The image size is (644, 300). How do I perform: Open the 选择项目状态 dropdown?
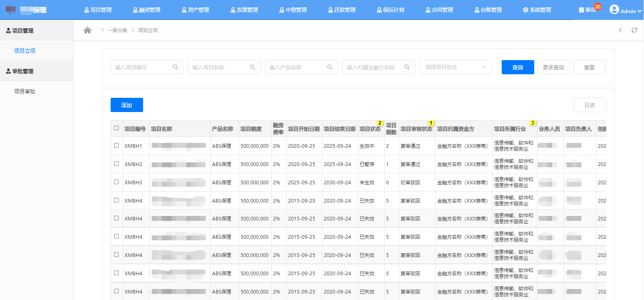(x=456, y=67)
